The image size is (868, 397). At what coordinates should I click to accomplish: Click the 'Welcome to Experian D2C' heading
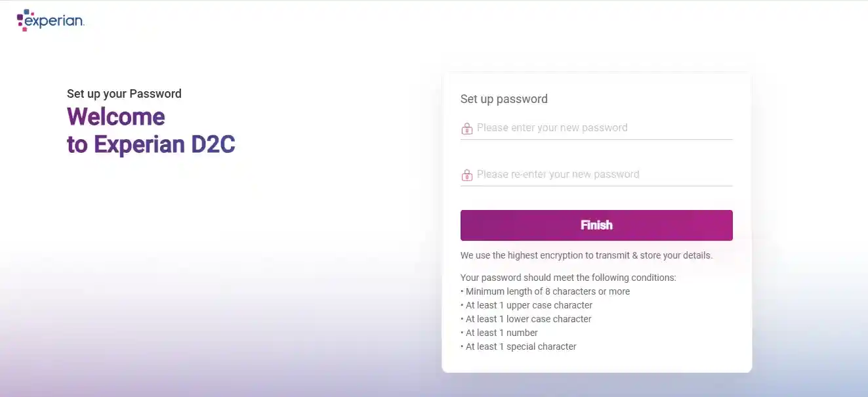tap(151, 130)
